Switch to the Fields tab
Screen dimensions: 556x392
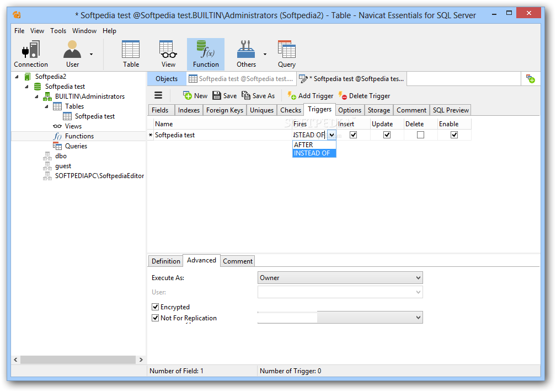[x=161, y=110]
